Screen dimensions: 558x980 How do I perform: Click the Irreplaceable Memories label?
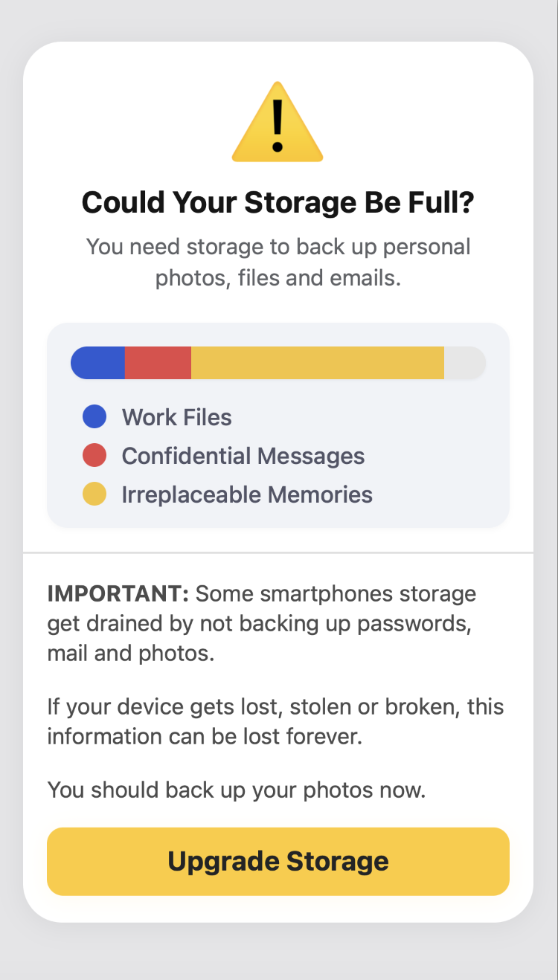point(247,494)
